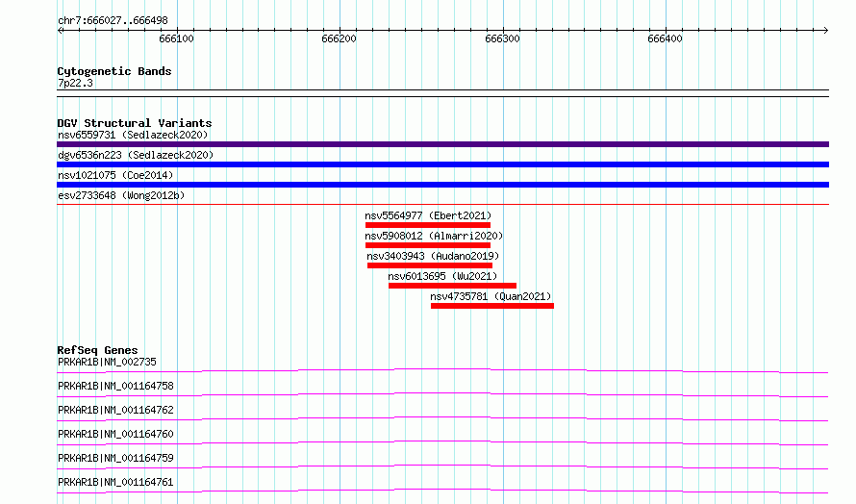This screenshot has width=856, height=504.
Task: Click the red bar under nsv5908012
Action: point(428,245)
